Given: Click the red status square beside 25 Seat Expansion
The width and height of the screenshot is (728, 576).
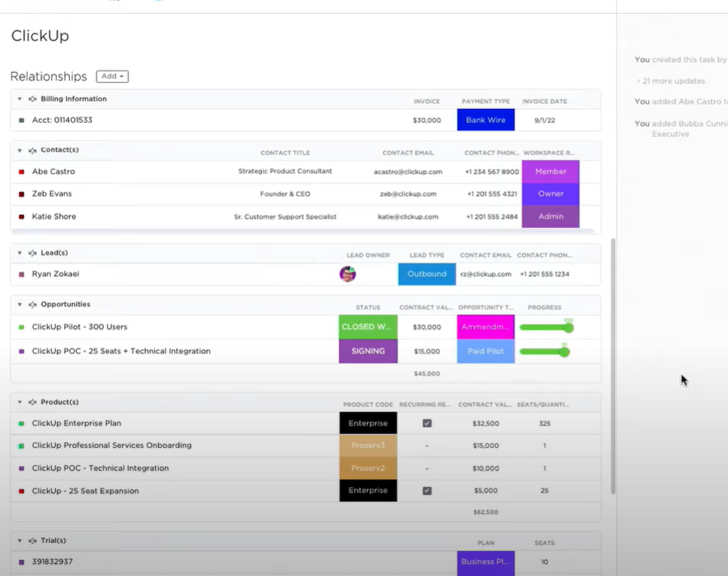Looking at the screenshot, I should 22,491.
